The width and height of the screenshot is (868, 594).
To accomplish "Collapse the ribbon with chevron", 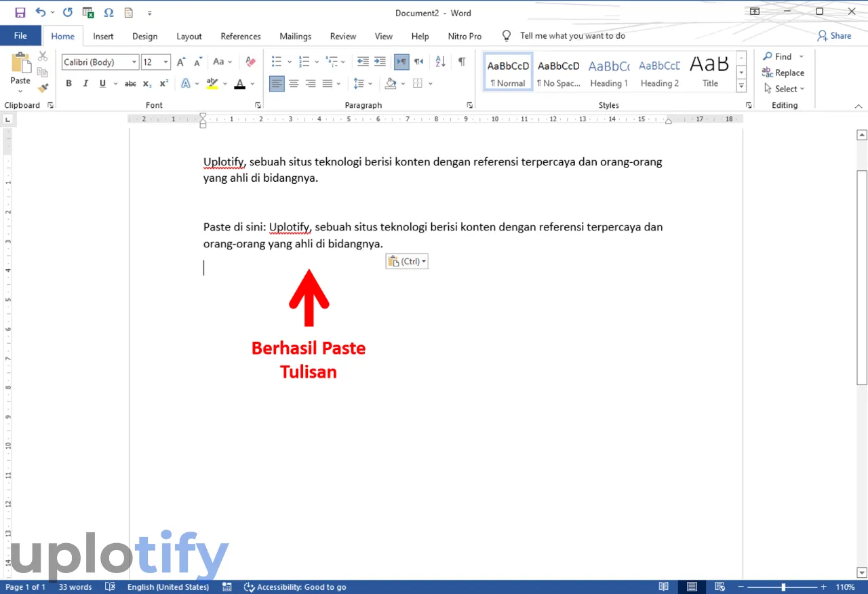I will [x=858, y=106].
